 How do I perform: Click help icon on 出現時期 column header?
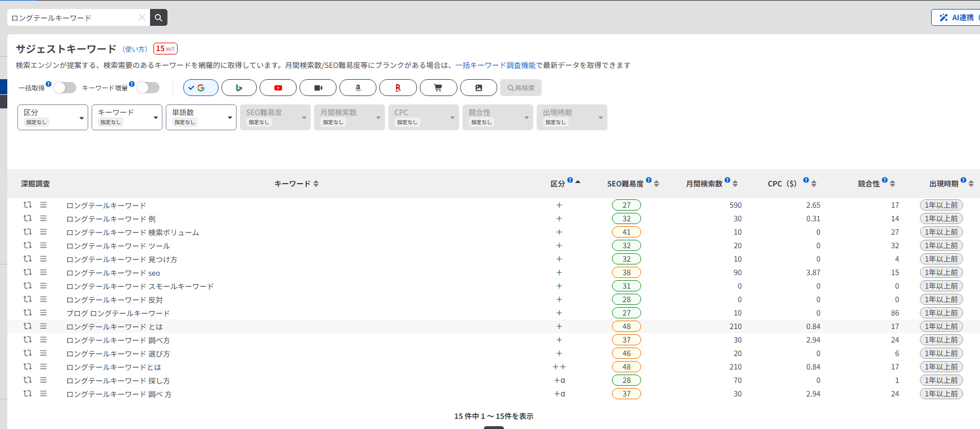pos(963,180)
